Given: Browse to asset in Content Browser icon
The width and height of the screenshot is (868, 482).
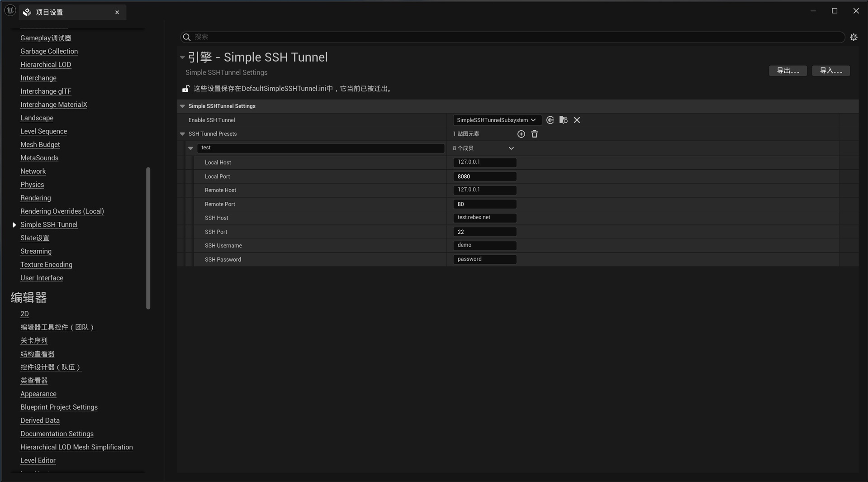Looking at the screenshot, I should coord(563,120).
